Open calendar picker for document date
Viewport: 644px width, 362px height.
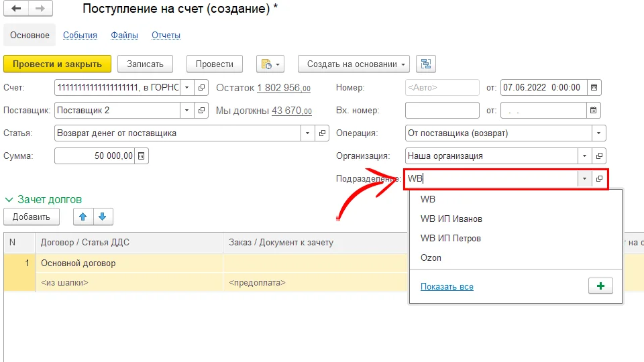[594, 88]
